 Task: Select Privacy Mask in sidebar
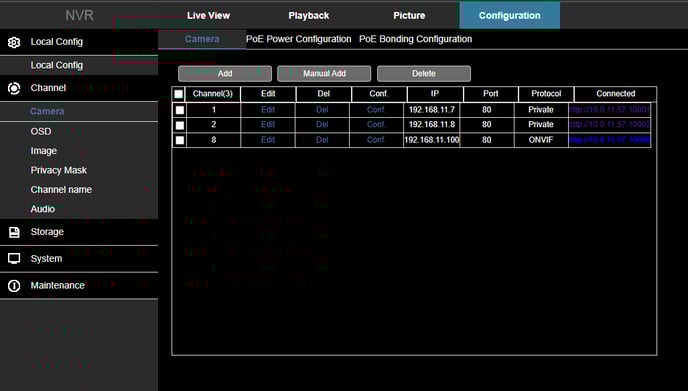[58, 170]
